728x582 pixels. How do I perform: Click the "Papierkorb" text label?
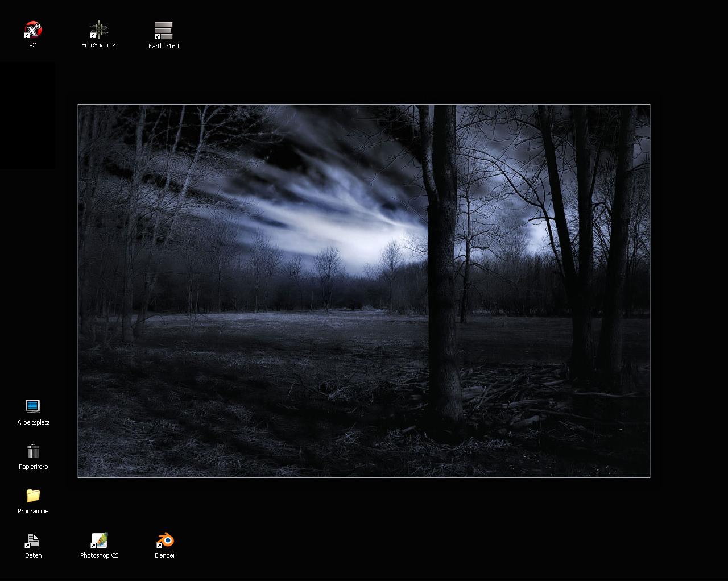tap(33, 467)
